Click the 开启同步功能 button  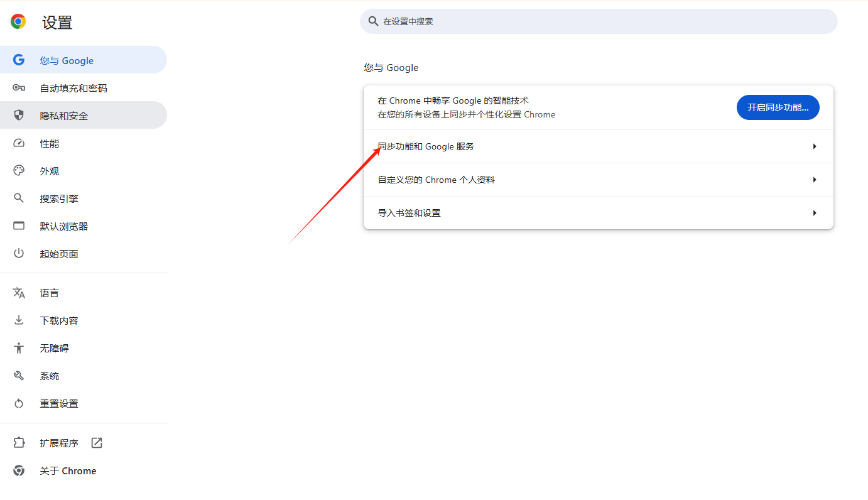pyautogui.click(x=778, y=107)
